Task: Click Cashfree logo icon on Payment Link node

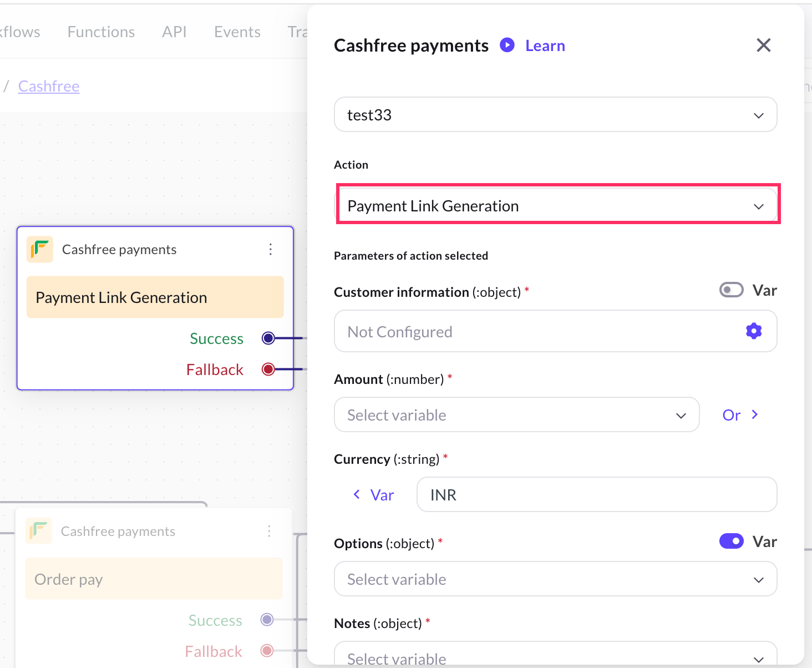Action: click(40, 249)
